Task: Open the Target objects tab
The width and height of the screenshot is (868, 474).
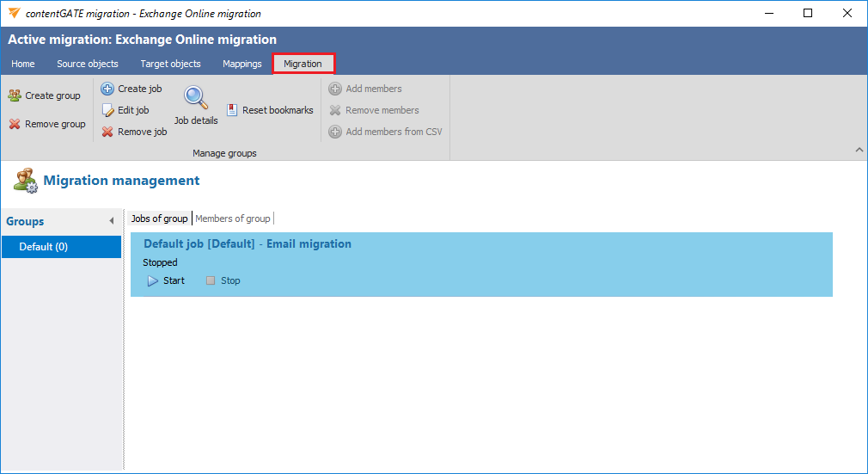Action: point(170,64)
